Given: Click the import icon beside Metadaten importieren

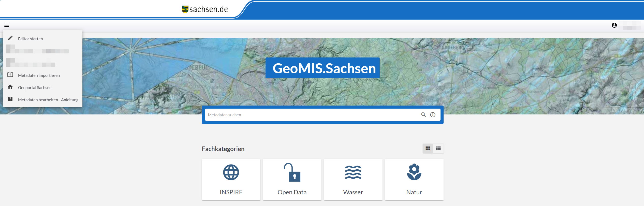Looking at the screenshot, I should (10, 75).
